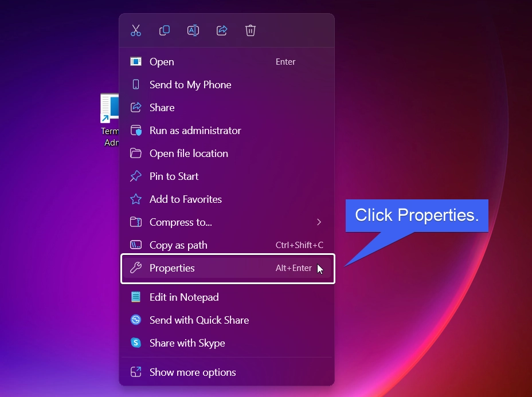
Task: Open Properties from the context menu
Action: [x=226, y=268]
